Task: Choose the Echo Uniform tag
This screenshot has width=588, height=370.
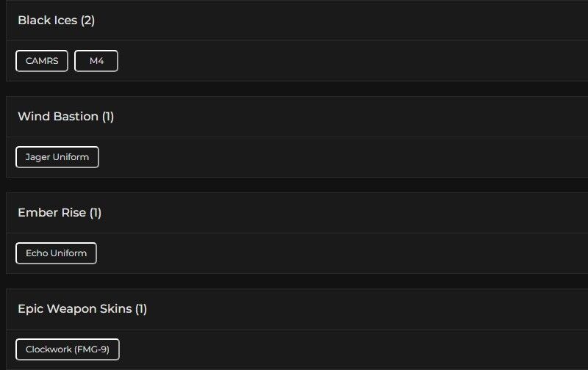Action: (x=56, y=253)
